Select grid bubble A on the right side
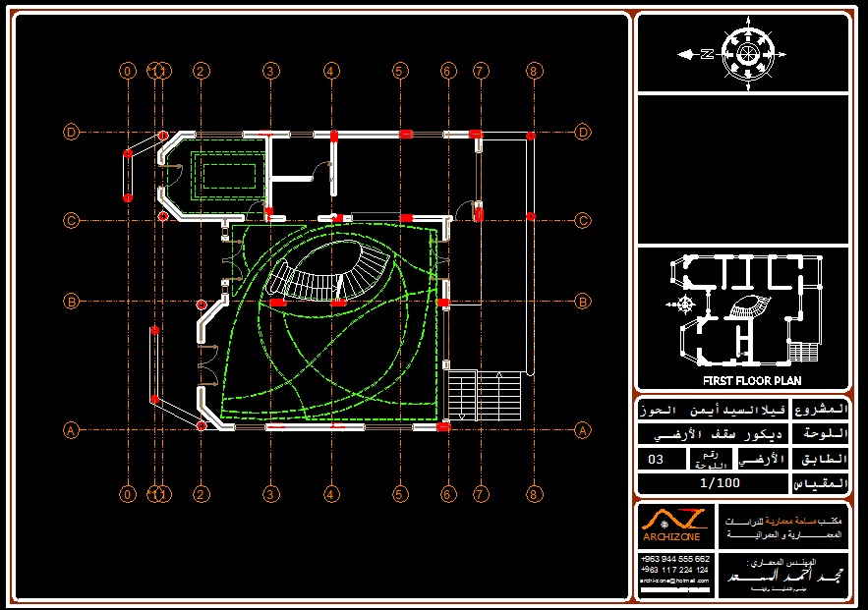 [x=583, y=430]
